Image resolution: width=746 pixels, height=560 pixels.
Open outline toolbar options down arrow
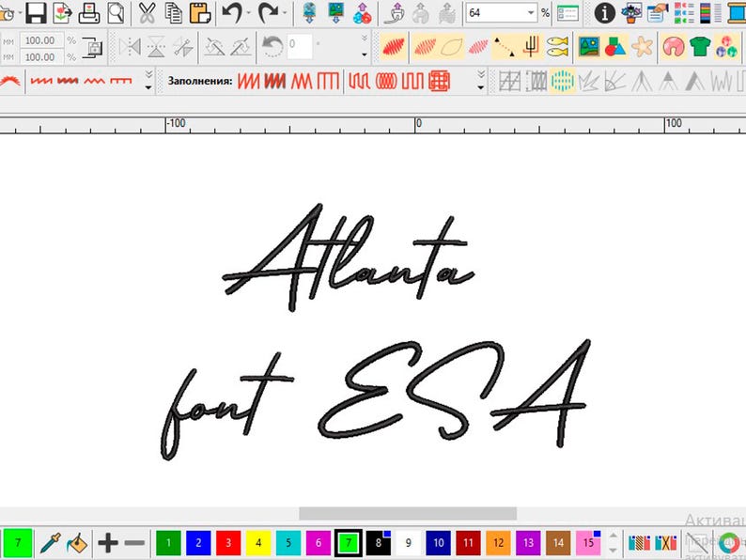(x=148, y=88)
